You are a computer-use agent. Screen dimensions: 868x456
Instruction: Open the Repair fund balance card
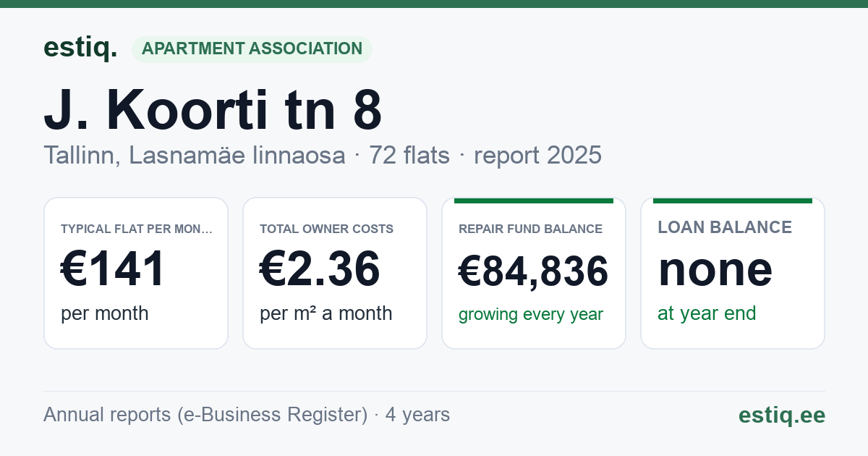(534, 273)
